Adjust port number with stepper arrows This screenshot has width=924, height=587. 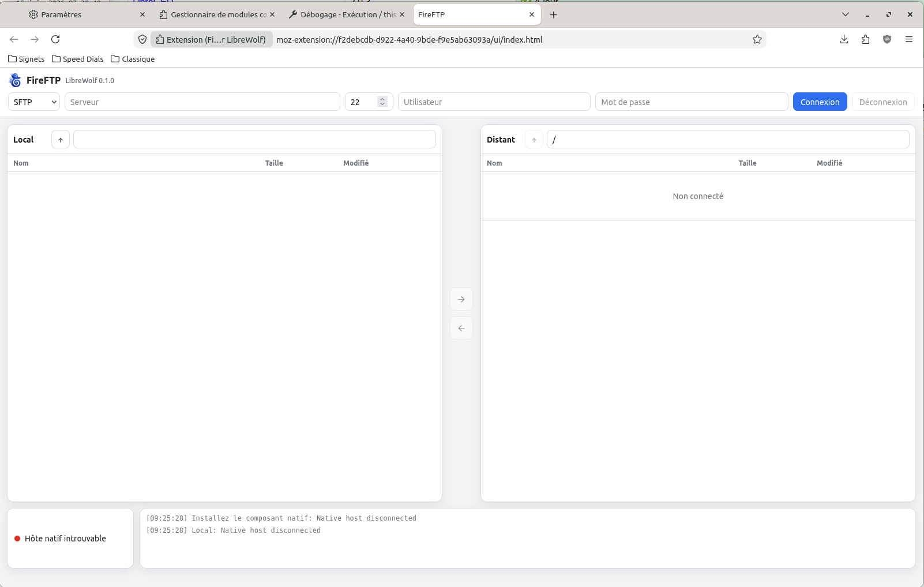pos(382,102)
